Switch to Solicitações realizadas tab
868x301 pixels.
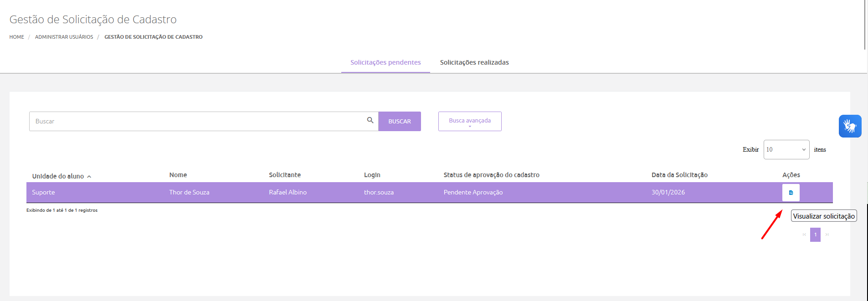point(474,62)
